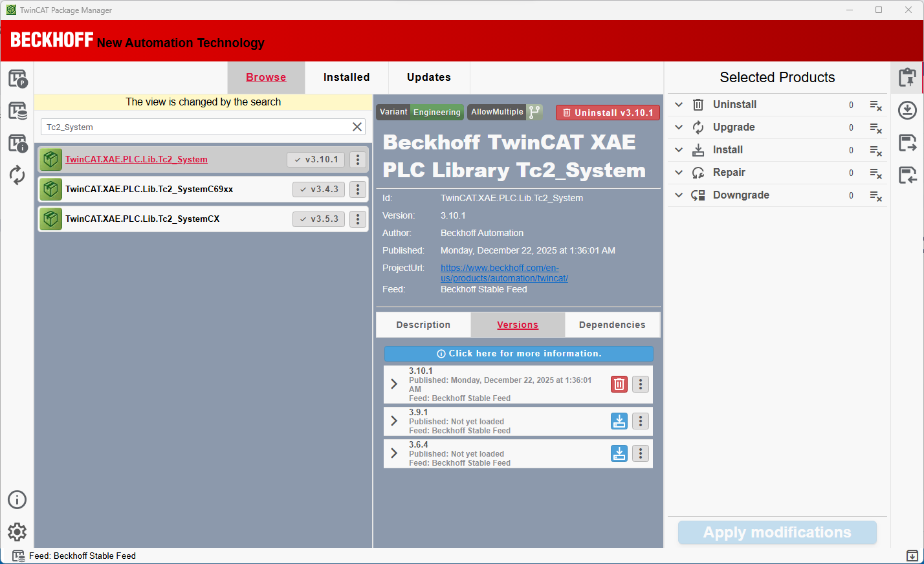
Task: Expand the Downgrade group
Action: 679,195
